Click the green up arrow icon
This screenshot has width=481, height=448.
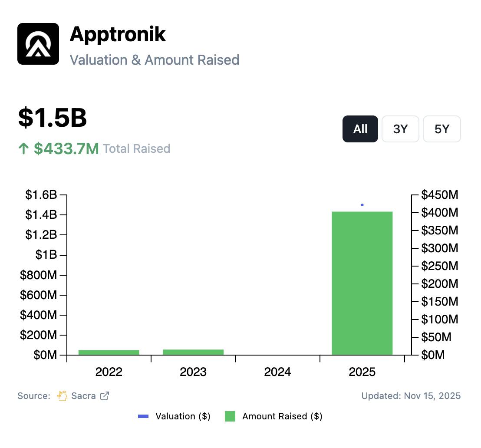click(23, 149)
